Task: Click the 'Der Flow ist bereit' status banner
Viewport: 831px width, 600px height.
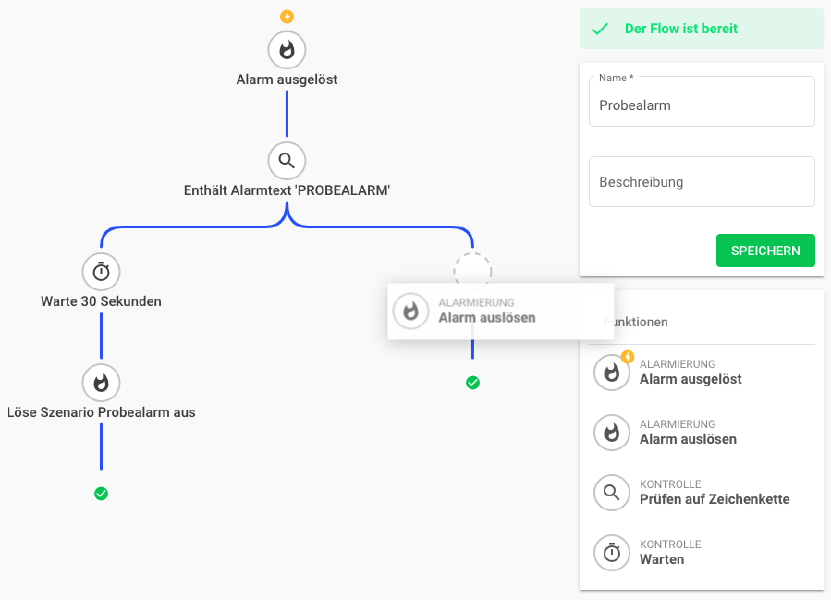Action: [701, 29]
